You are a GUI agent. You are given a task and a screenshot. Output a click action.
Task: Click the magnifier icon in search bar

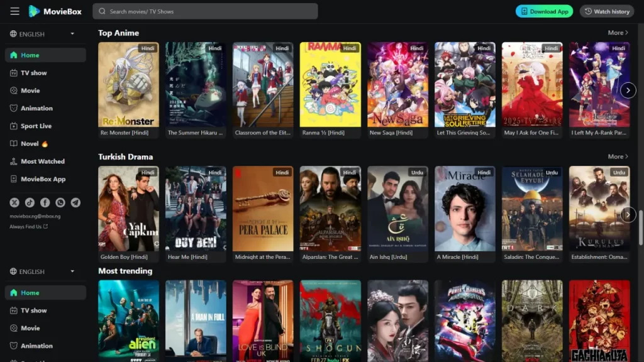[103, 11]
